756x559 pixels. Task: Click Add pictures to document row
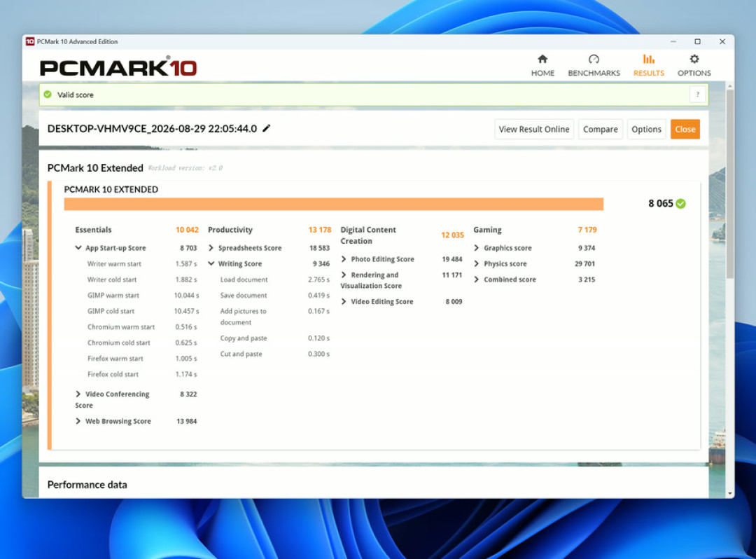pos(275,317)
